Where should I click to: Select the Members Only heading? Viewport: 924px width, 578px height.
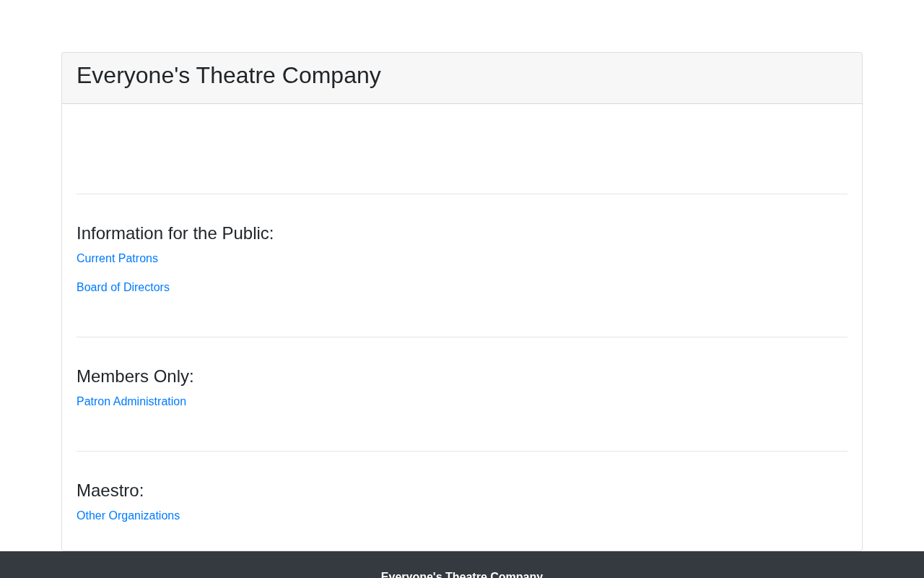pyautogui.click(x=135, y=376)
